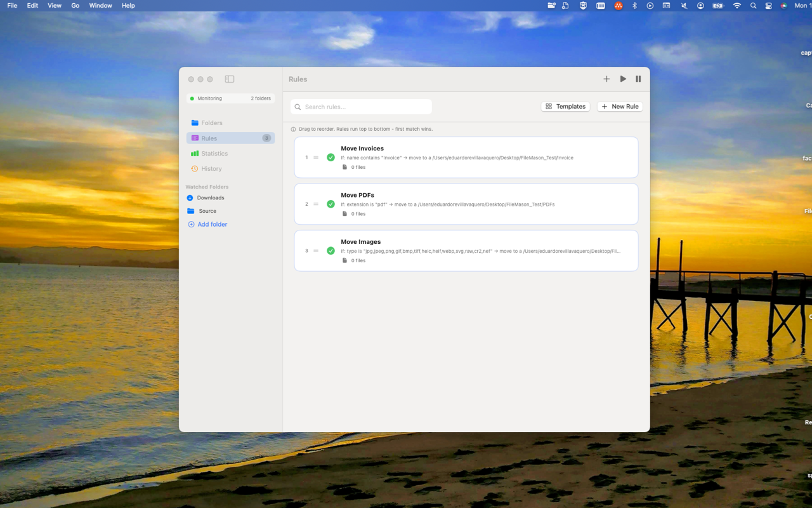Click the magnifier icon in search rules
Image resolution: width=812 pixels, height=508 pixels.
tap(298, 107)
